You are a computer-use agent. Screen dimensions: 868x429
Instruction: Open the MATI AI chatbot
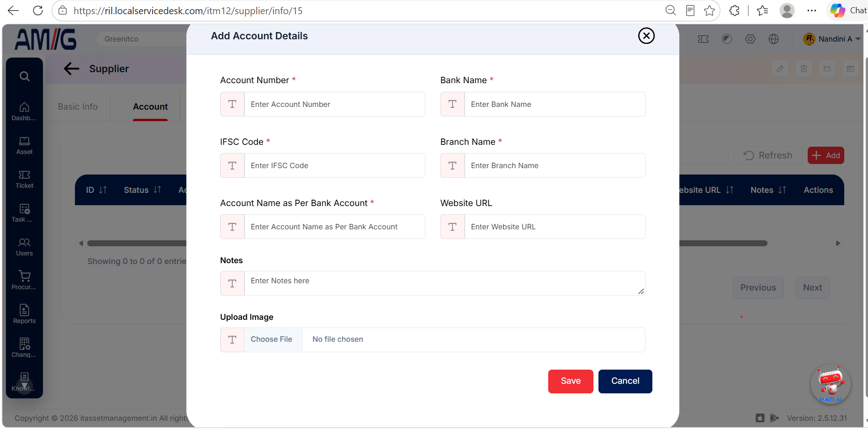tap(831, 384)
